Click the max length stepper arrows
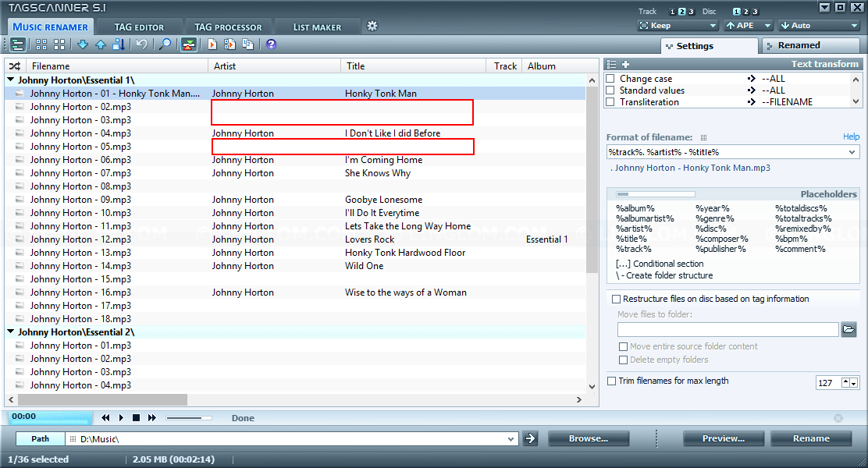The height and width of the screenshot is (468, 868). pos(850,383)
